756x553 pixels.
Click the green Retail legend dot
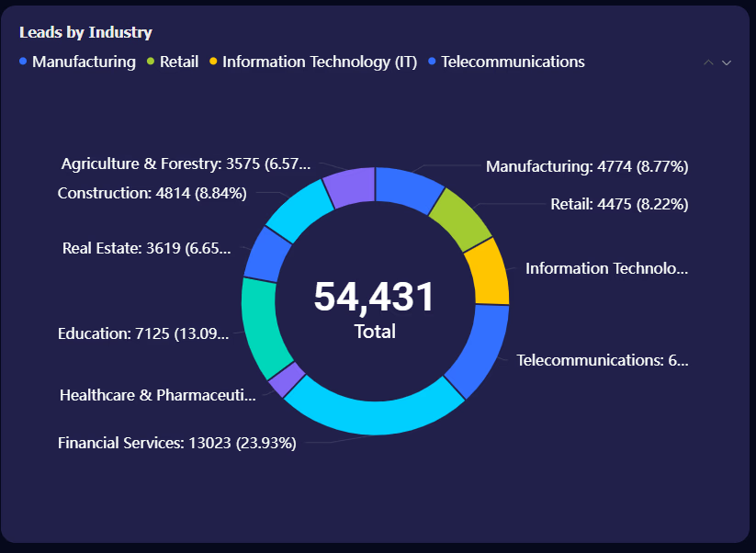[151, 62]
